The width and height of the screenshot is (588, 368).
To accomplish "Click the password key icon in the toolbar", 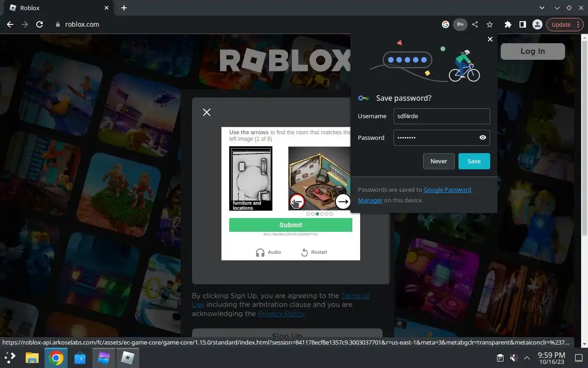I will 460,24.
